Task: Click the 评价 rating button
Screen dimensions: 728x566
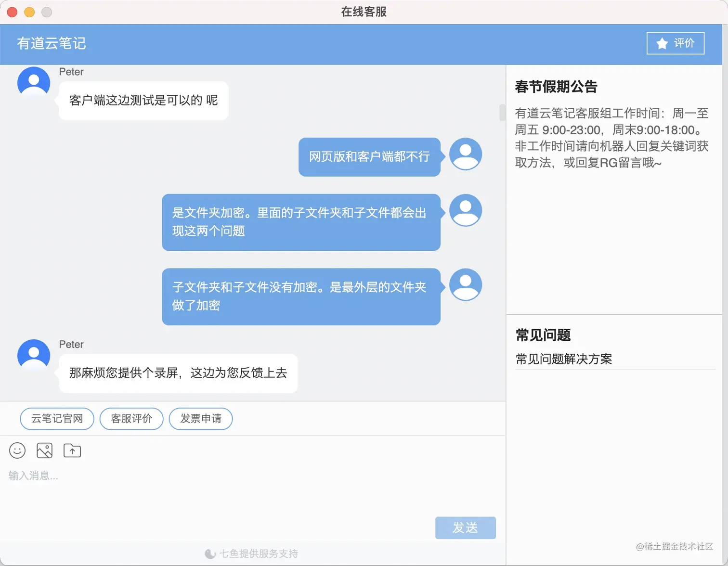Action: 676,43
